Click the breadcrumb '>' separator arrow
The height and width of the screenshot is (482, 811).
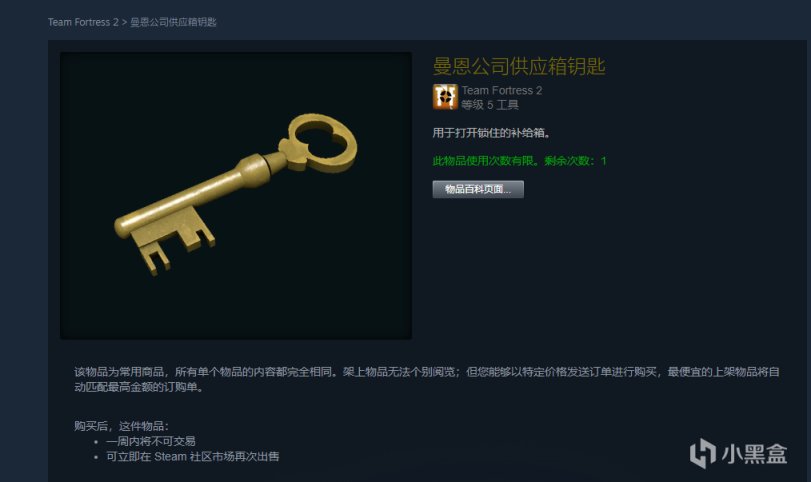(124, 22)
